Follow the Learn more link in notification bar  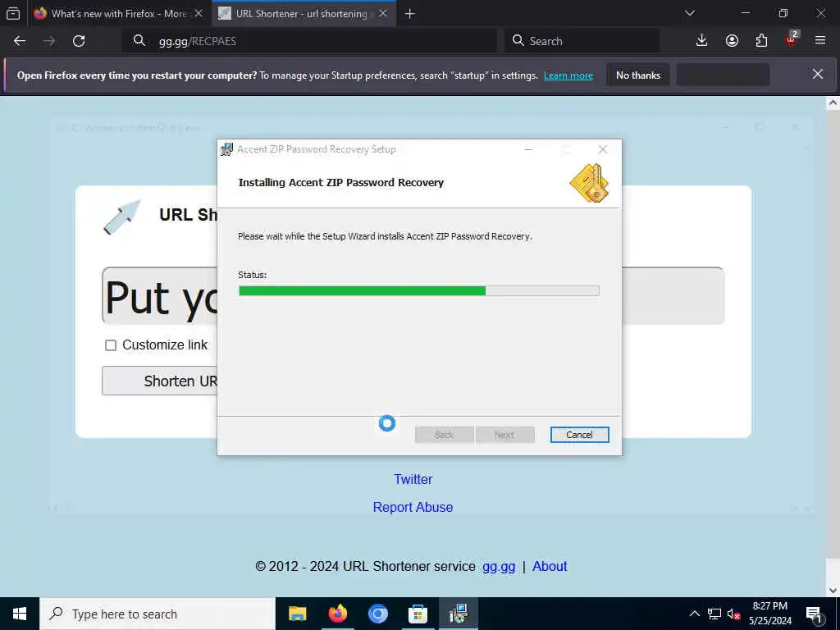568,75
